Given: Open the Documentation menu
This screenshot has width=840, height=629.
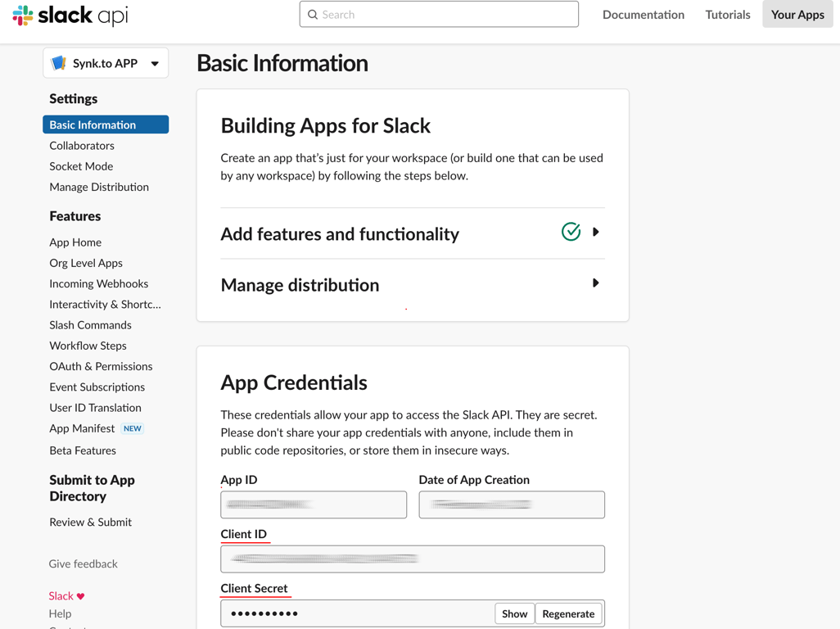Looking at the screenshot, I should point(643,15).
